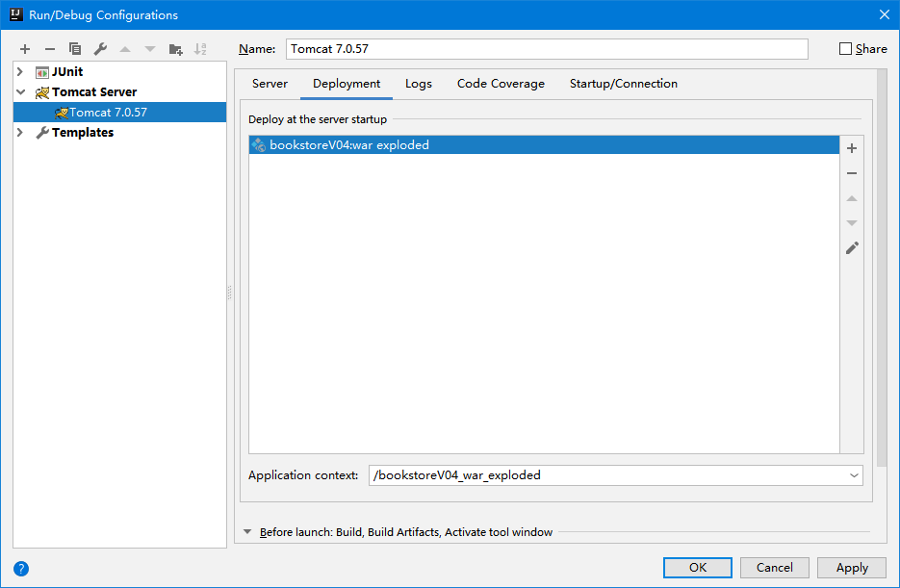
Task: Click bookstoreV04 artifact icon in list
Action: [x=259, y=145]
